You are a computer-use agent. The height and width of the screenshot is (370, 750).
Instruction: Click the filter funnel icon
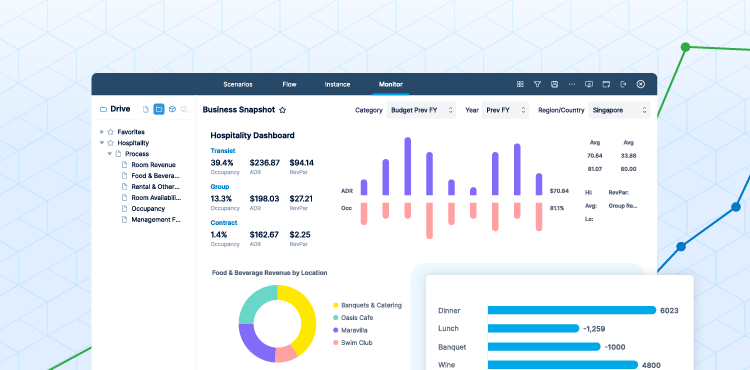tap(537, 84)
